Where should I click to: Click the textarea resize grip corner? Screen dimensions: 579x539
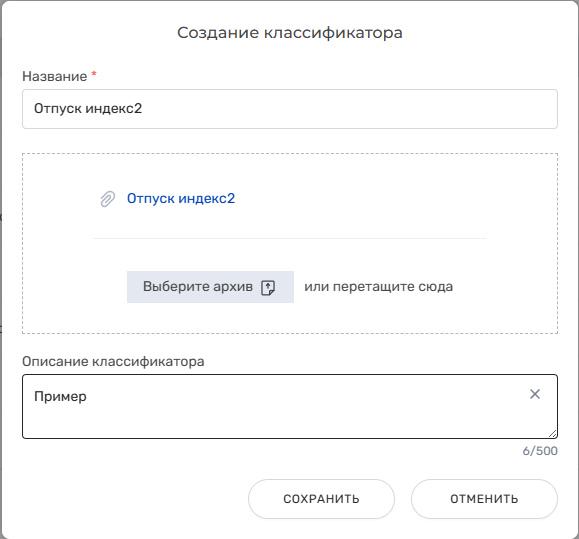click(552, 434)
